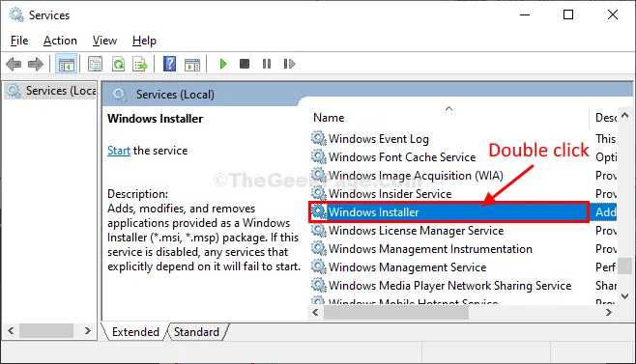
Task: Open the Action menu
Action: [60, 41]
